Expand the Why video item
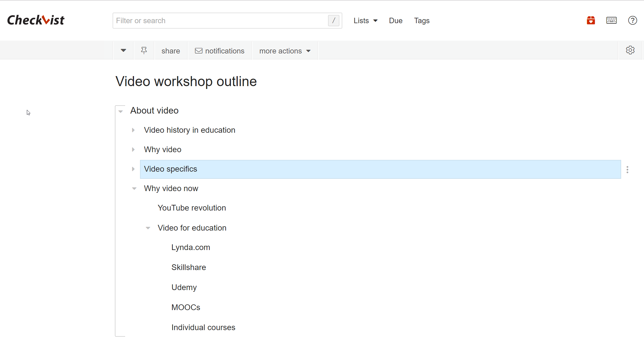The image size is (644, 345). (x=133, y=150)
